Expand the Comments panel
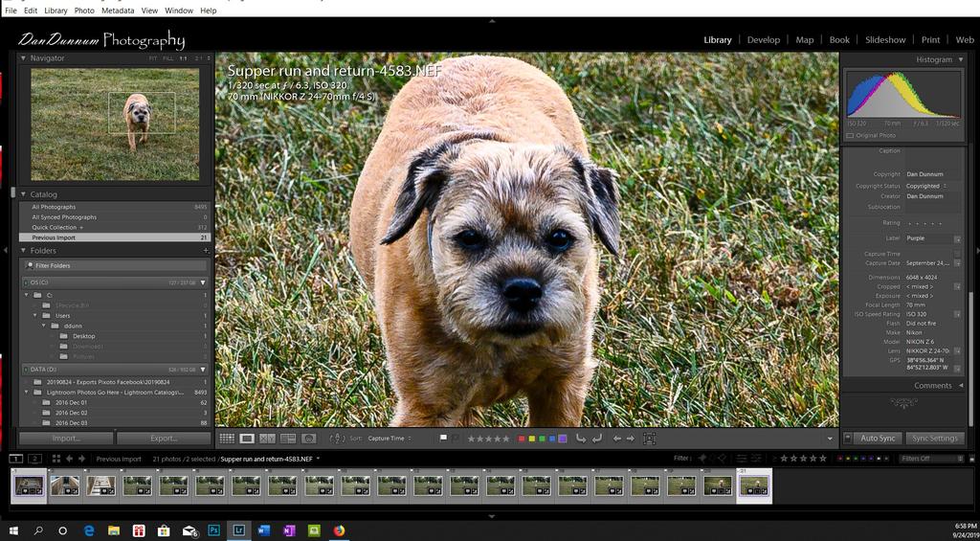 click(960, 386)
